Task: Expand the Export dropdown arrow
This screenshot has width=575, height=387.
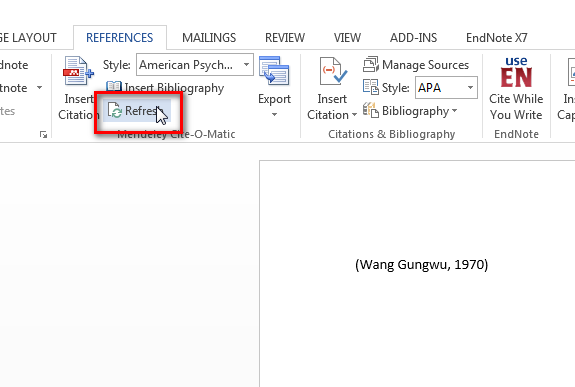Action: click(x=274, y=115)
